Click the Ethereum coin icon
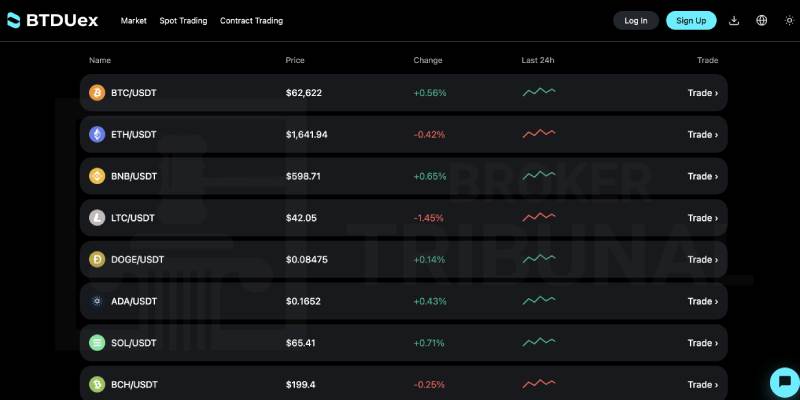This screenshot has height=400, width=800. point(97,135)
